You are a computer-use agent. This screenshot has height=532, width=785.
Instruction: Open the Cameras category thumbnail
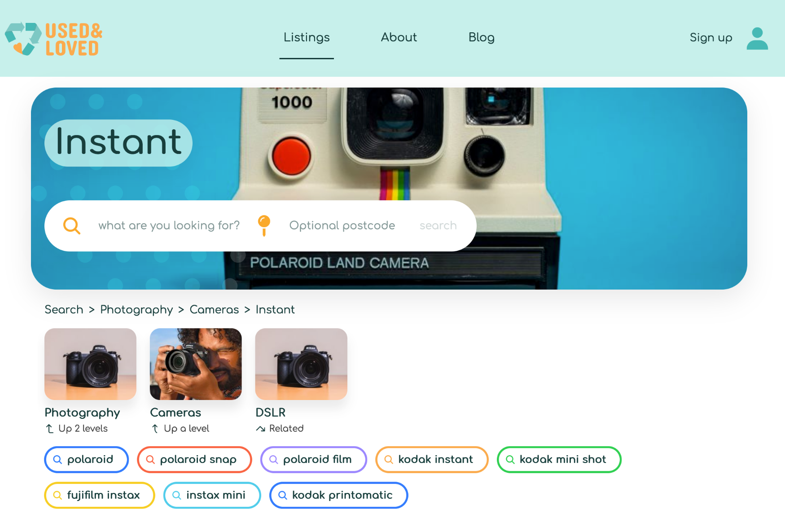(x=196, y=364)
